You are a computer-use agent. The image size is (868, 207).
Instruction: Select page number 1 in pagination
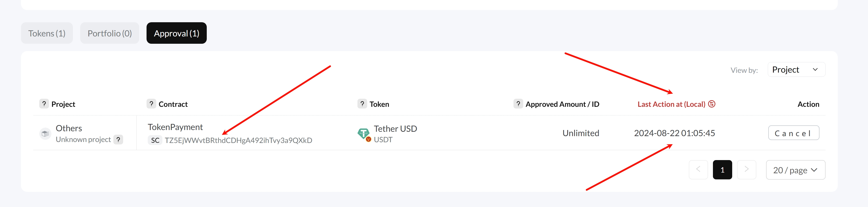[722, 170]
